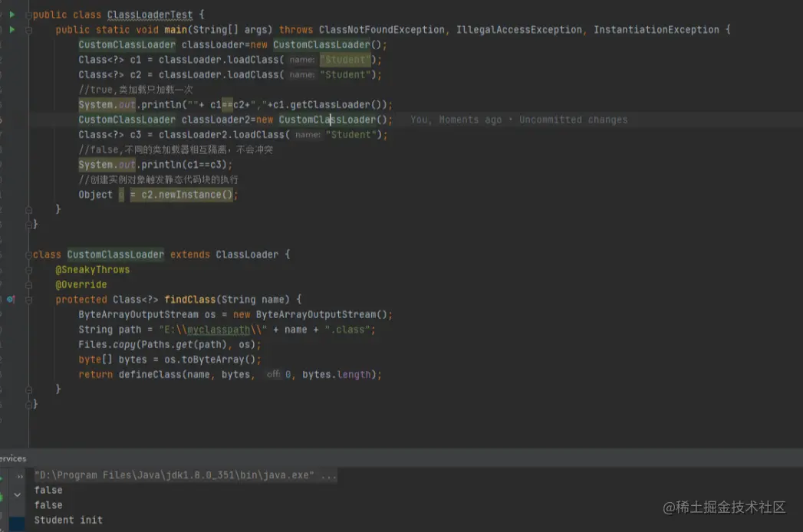This screenshot has height=532, width=803.
Task: Click c1.getClassLoader() call
Action: tap(330, 105)
